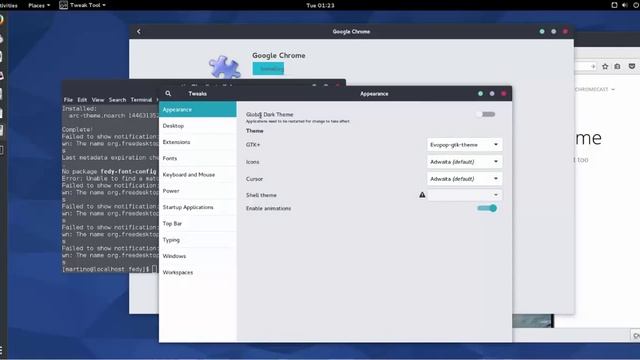Open the Cursor theme dropdown
Image resolution: width=640 pixels, height=360 pixels.
(x=464, y=179)
